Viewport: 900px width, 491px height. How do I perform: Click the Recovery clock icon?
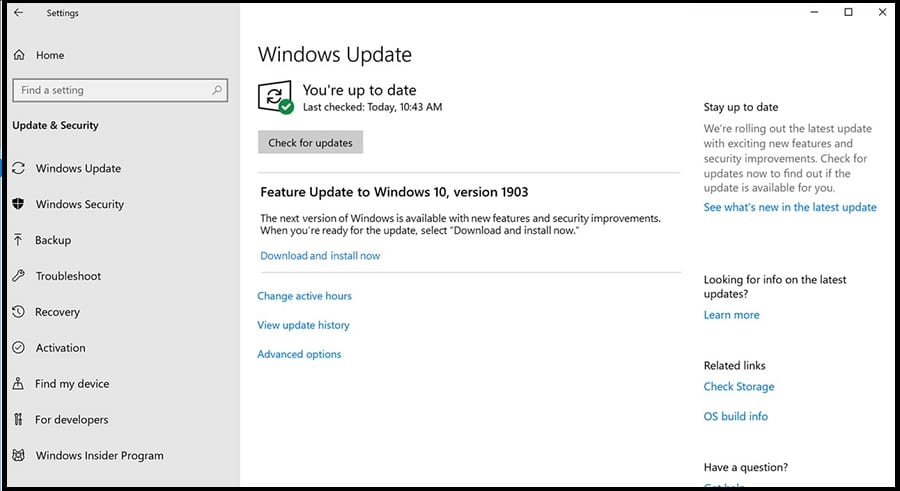coord(18,311)
